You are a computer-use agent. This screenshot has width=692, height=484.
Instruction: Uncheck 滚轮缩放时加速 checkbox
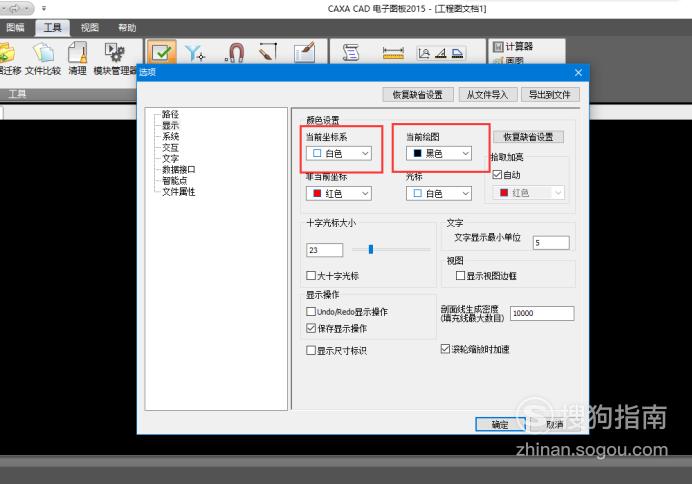point(445,349)
